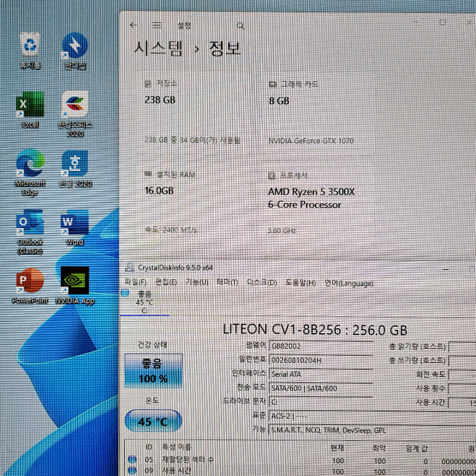Image resolution: width=476 pixels, height=476 pixels.
Task: Click the serial number field 00260810204H
Action: (x=321, y=360)
